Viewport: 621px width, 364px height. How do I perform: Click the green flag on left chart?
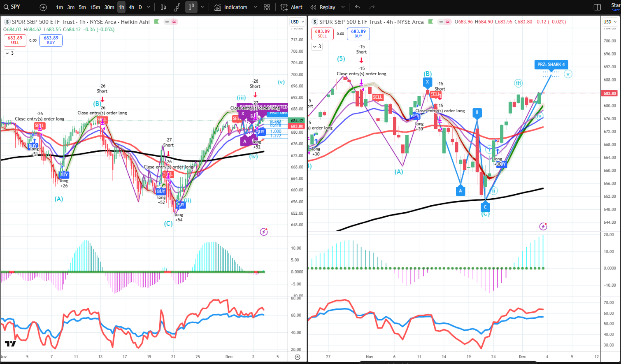(x=156, y=22)
